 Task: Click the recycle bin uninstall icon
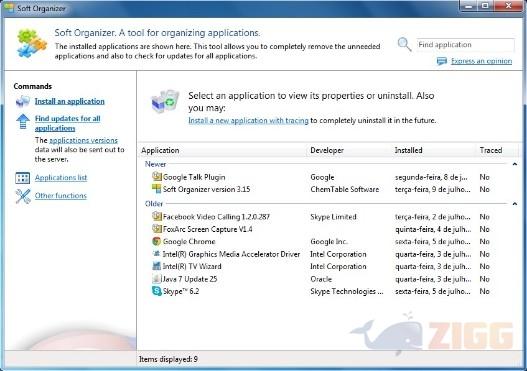coord(165,101)
